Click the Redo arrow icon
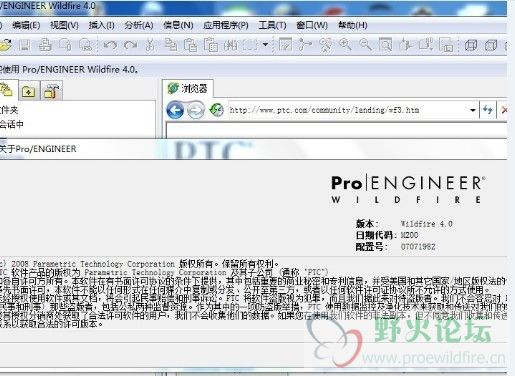515x376 pixels. coord(130,45)
